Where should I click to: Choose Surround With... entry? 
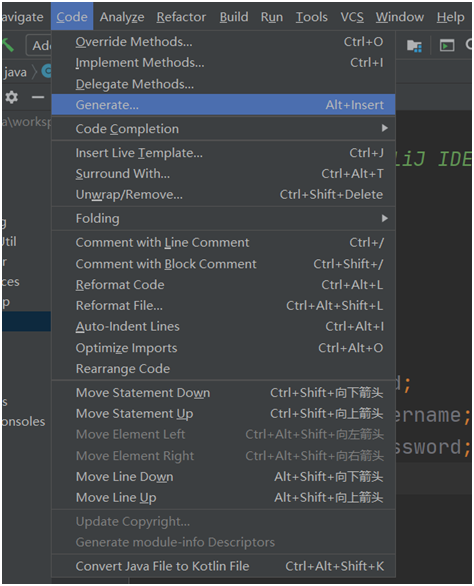click(223, 174)
